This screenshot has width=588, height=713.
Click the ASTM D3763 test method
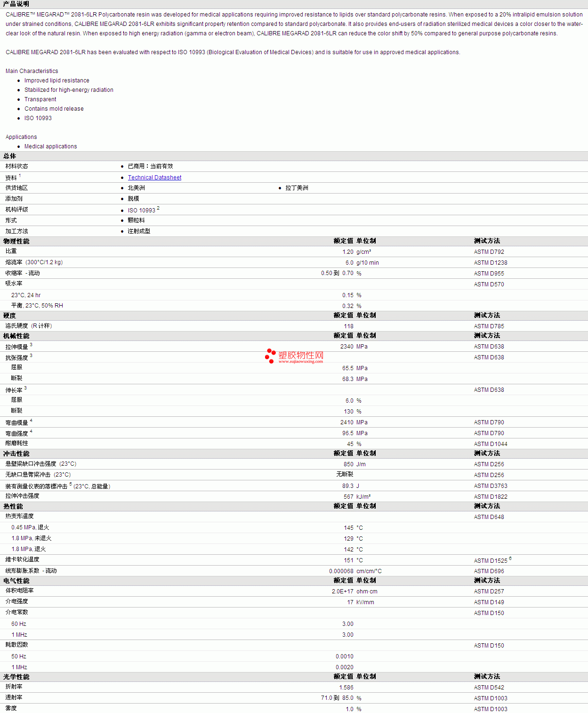pos(491,486)
